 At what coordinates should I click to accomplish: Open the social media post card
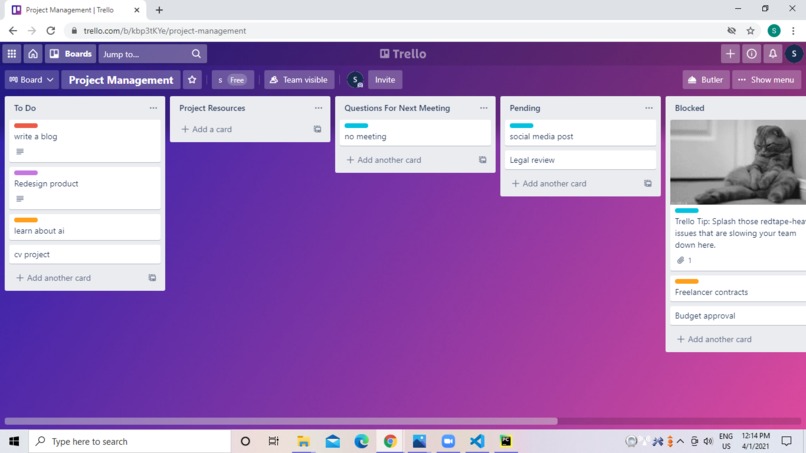point(580,133)
